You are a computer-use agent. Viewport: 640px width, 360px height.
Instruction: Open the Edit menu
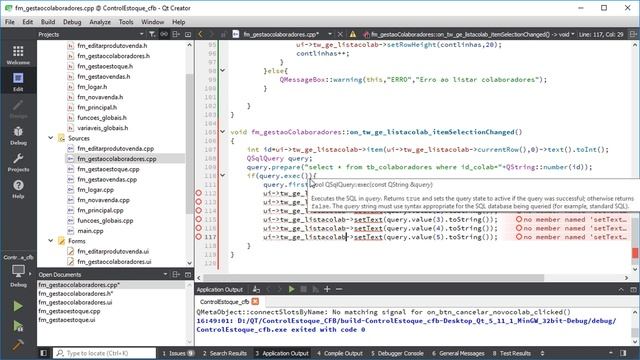pos(28,22)
